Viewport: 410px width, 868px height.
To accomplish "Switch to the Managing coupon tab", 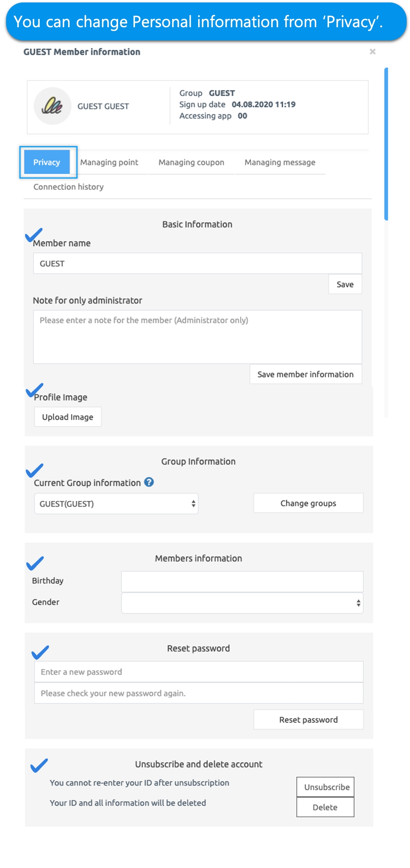I will click(x=191, y=162).
